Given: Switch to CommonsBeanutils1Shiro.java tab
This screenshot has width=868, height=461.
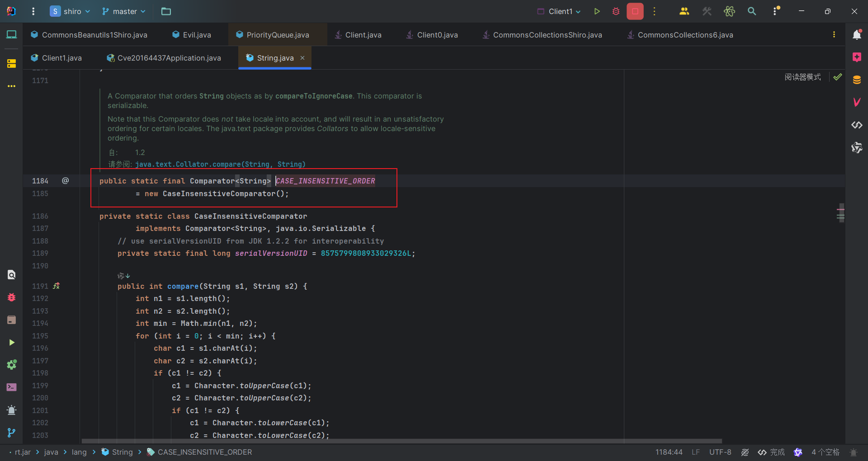Looking at the screenshot, I should [x=89, y=35].
